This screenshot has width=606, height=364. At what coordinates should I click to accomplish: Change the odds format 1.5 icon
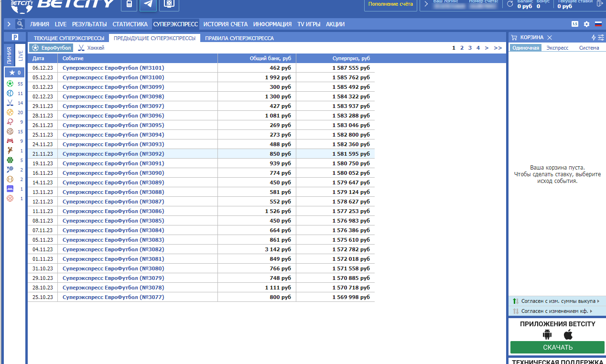(x=574, y=24)
